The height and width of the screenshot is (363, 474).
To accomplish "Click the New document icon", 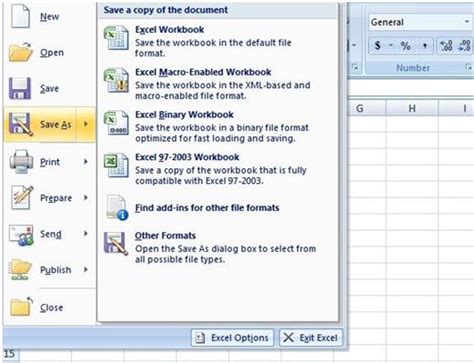I will 20,15.
